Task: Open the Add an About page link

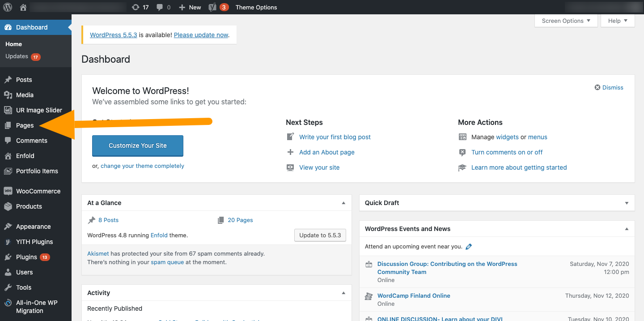Action: pos(327,152)
